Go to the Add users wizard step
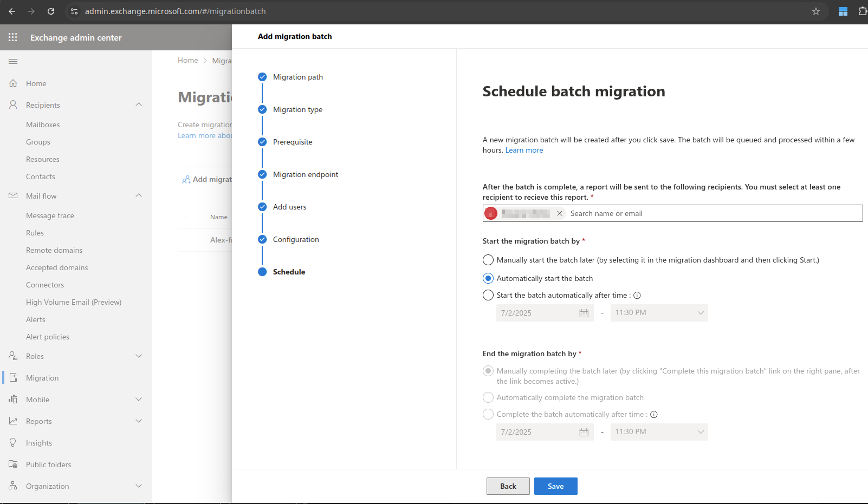Screen dimensions: 868x504 [x=289, y=207]
